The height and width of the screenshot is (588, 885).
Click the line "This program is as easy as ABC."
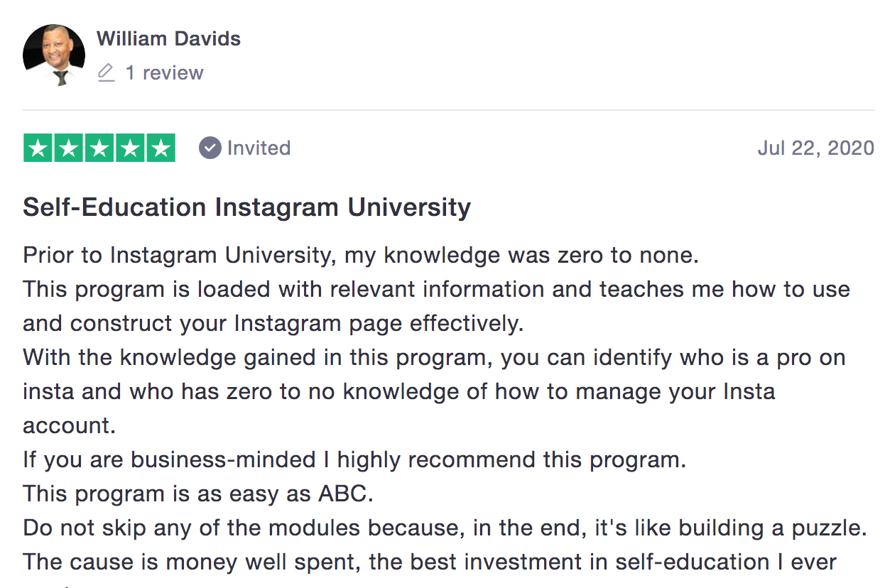click(198, 494)
